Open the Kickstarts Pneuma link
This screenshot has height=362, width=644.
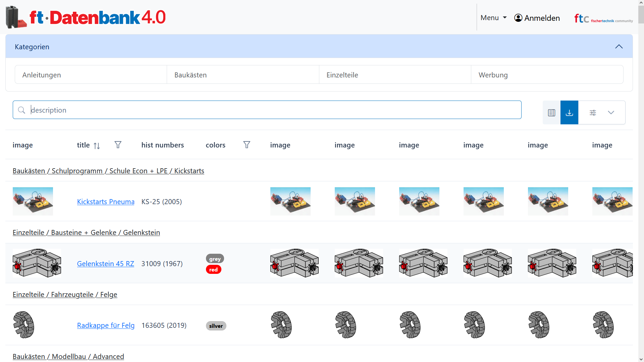(x=105, y=202)
